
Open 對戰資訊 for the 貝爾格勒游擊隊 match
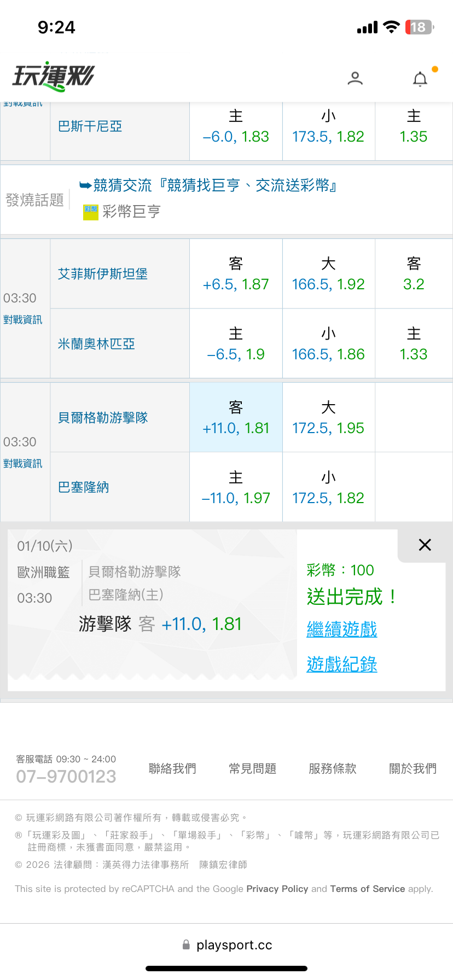(x=22, y=464)
